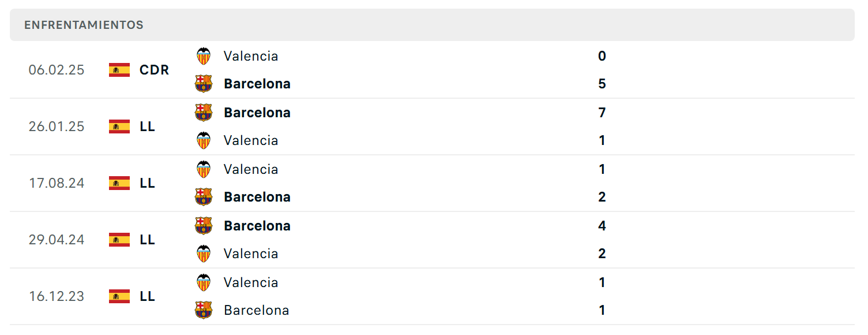Viewport: 868px width, 335px height.
Task: Click the Barcelona crest in the 29.04.24 match
Action: click(x=204, y=226)
